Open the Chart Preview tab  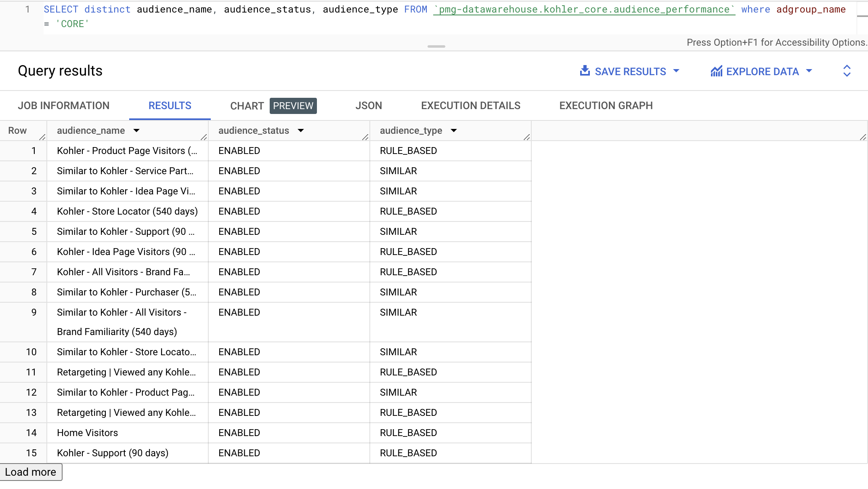click(273, 106)
